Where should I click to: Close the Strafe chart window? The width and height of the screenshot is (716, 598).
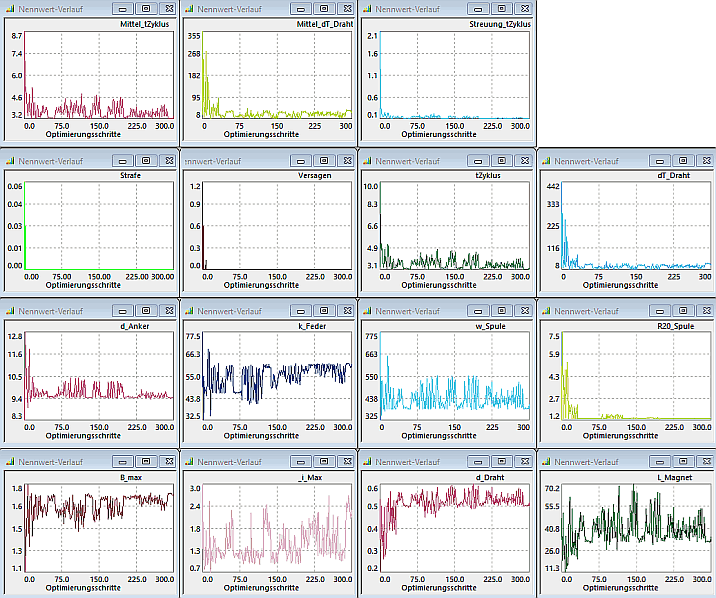pyautogui.click(x=168, y=161)
